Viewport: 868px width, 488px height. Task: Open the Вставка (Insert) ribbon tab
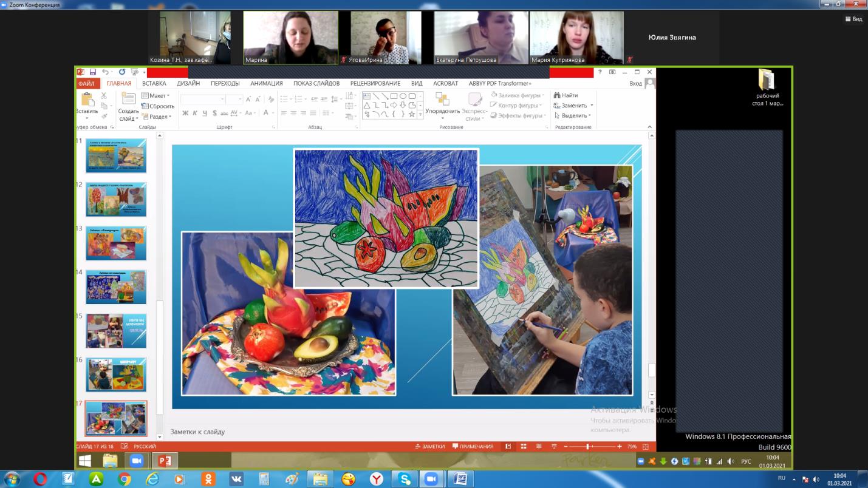pos(154,84)
